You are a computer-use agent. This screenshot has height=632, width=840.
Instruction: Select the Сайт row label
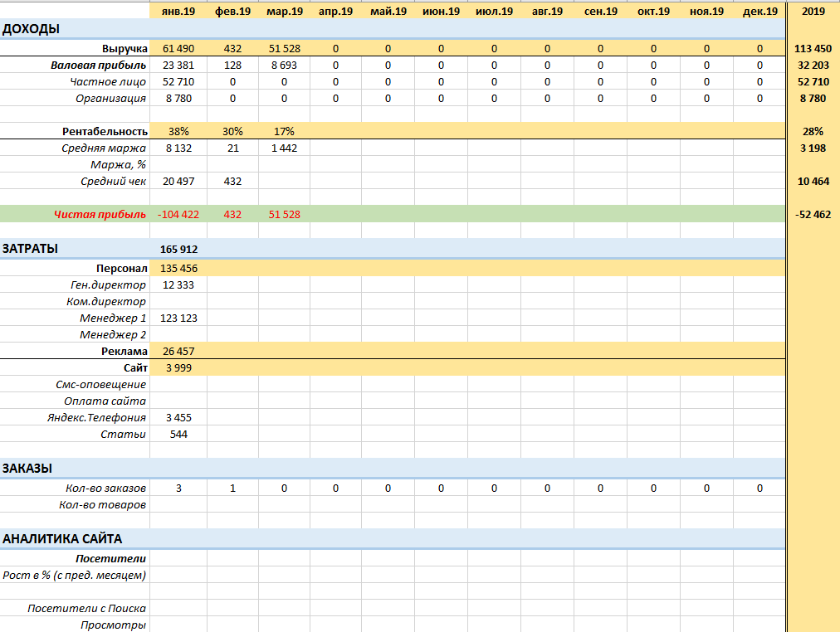pyautogui.click(x=135, y=368)
